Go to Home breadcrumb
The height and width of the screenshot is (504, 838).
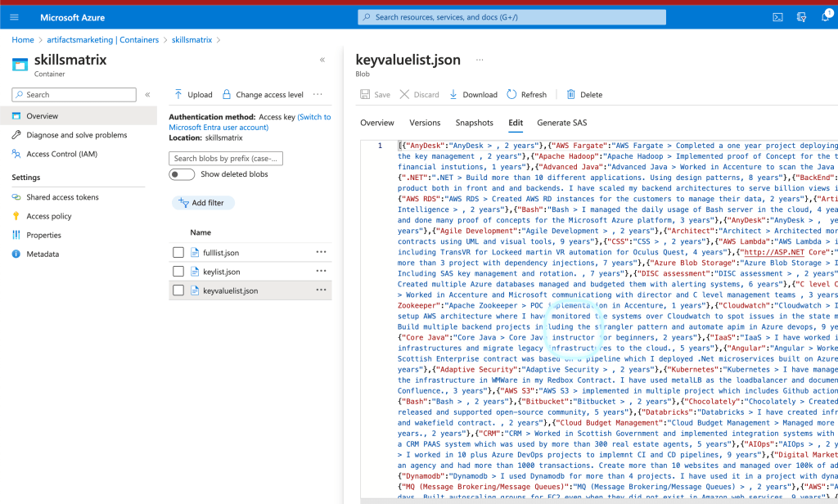tap(23, 39)
